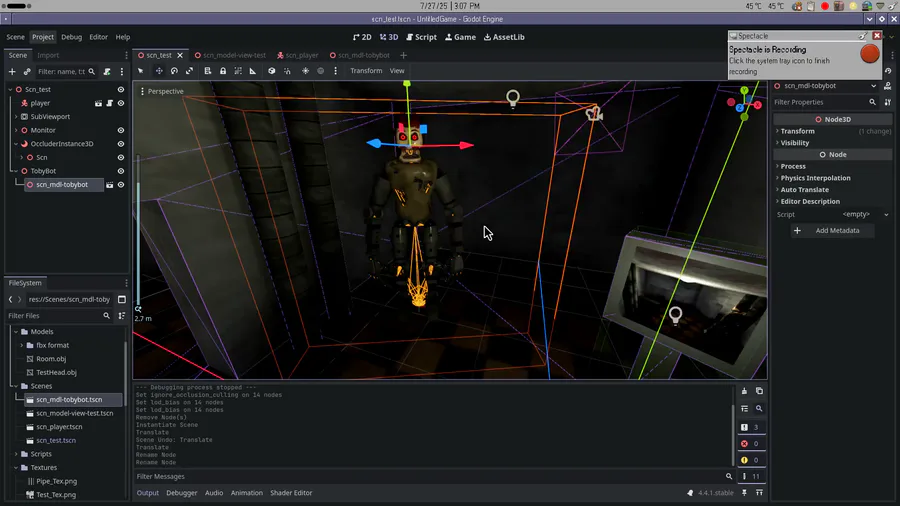The width and height of the screenshot is (900, 506).
Task: Expand the Auto Translate section
Action: click(x=804, y=190)
